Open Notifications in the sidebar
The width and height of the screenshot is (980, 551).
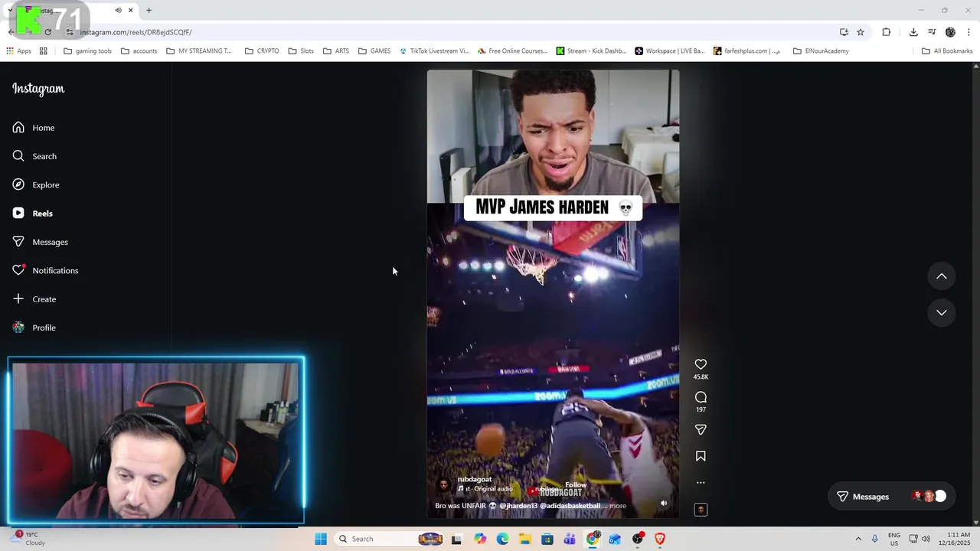click(46, 270)
